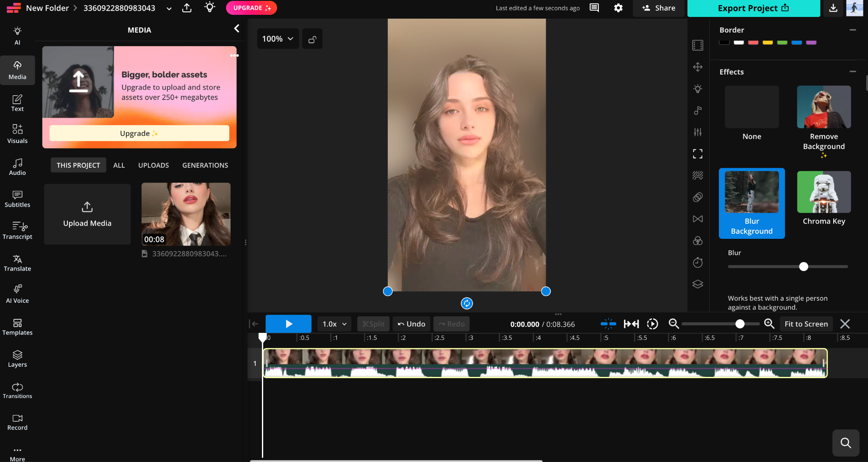
Task: Open the New Folder breadcrumb
Action: point(47,8)
